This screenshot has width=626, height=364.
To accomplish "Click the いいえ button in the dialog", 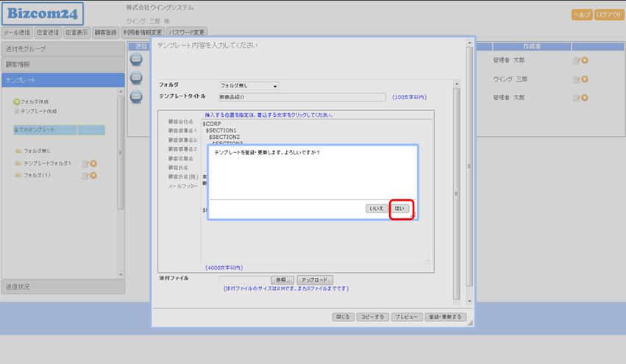I will click(377, 209).
